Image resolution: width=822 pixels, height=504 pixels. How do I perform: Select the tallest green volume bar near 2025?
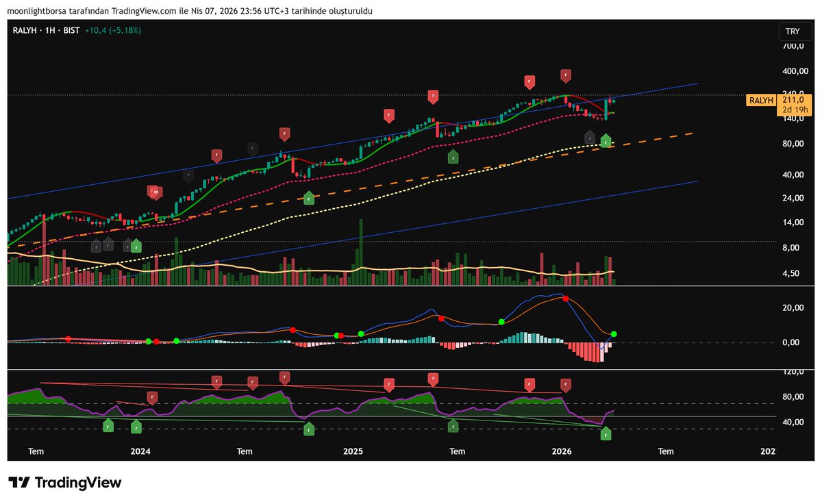[360, 253]
